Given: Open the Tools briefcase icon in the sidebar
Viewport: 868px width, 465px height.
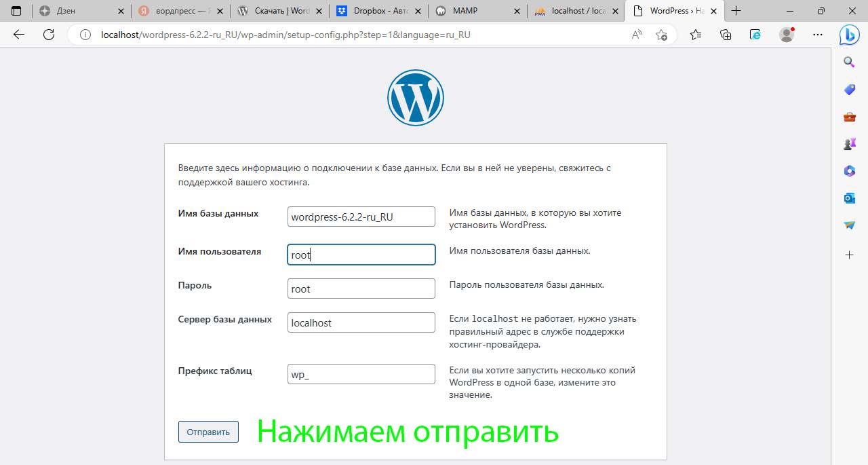Looking at the screenshot, I should tap(849, 117).
